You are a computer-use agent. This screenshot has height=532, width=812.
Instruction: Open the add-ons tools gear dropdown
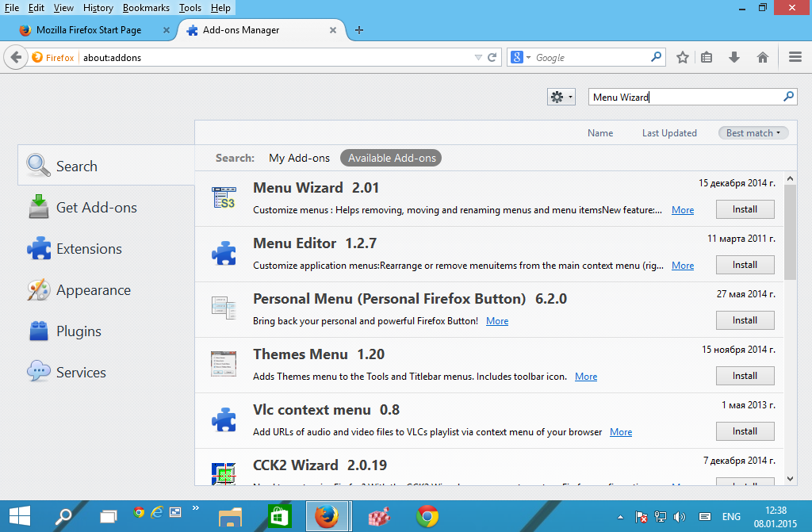tap(561, 97)
